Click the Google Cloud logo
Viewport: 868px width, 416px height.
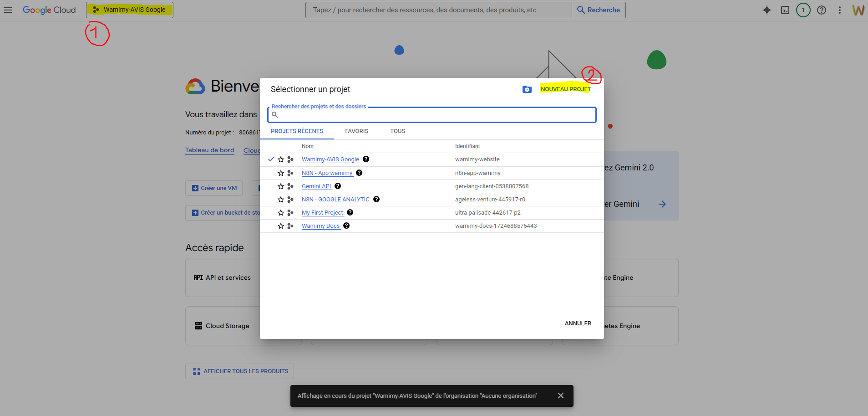pos(49,10)
